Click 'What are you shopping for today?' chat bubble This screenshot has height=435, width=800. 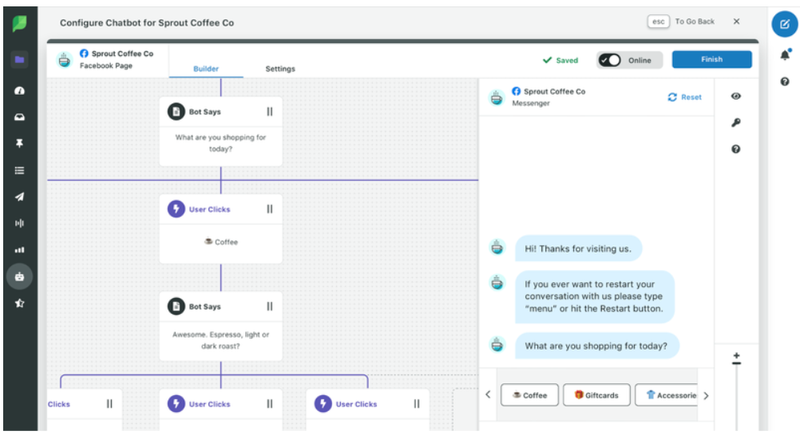[x=596, y=346]
